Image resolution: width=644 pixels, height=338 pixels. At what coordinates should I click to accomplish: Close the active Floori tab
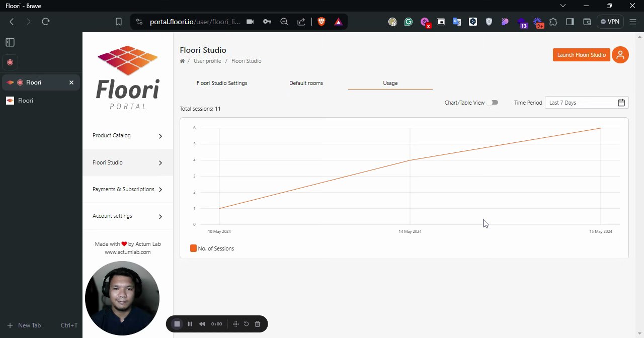(71, 82)
